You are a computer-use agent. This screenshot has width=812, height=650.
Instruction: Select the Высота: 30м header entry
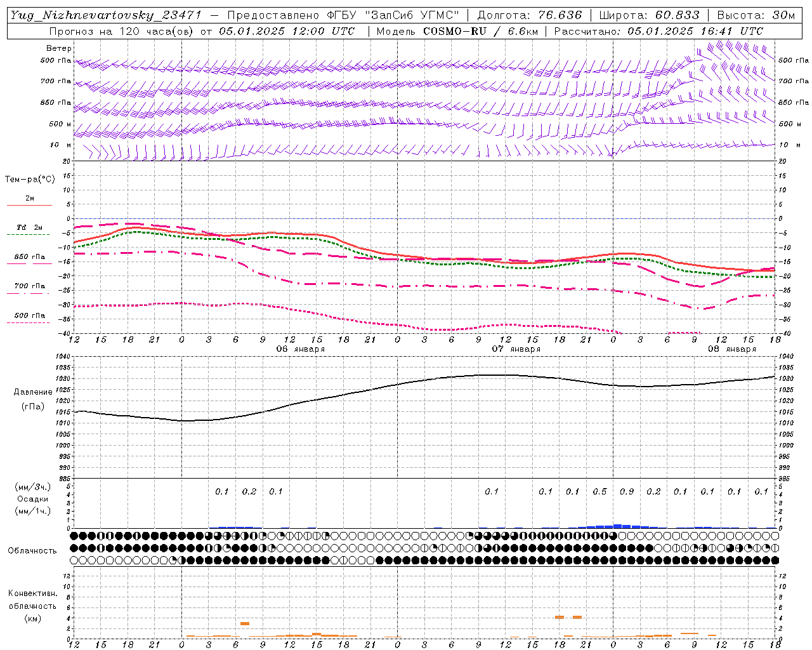[x=756, y=15]
